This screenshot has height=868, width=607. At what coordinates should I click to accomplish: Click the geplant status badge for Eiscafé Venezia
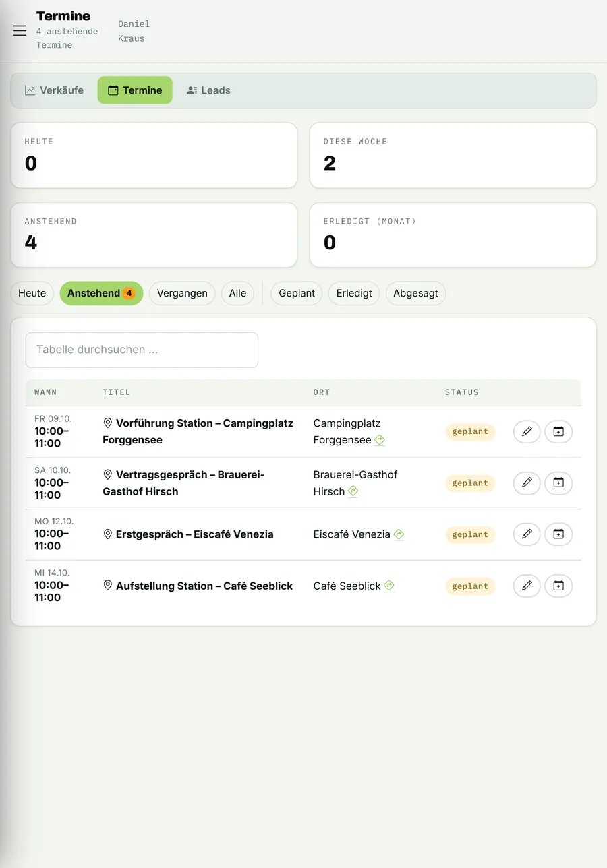click(470, 534)
